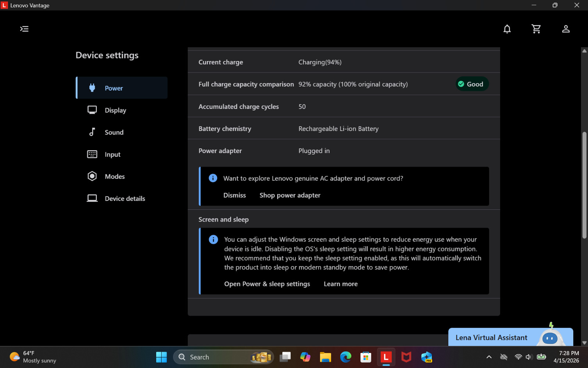Select Modes in Device settings
Screen dimensions: 588x368
[x=122, y=176]
